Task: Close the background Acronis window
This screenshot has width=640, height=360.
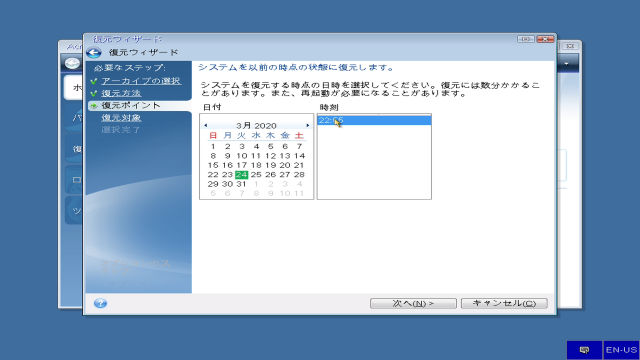Action: point(571,46)
